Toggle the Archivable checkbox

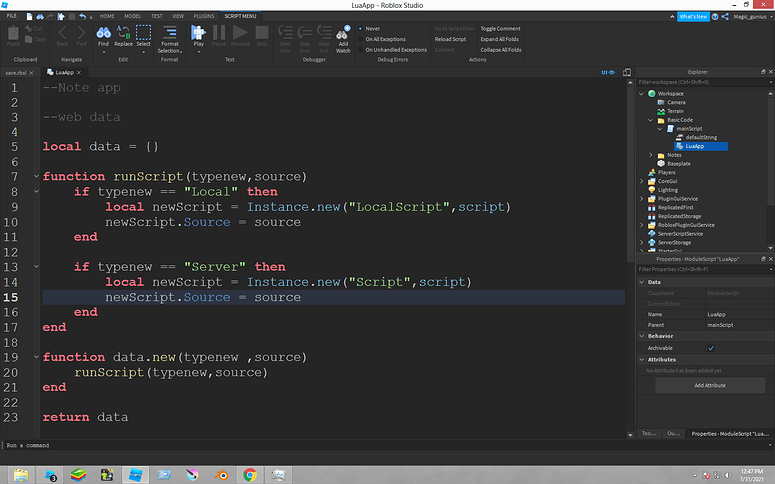click(710, 348)
